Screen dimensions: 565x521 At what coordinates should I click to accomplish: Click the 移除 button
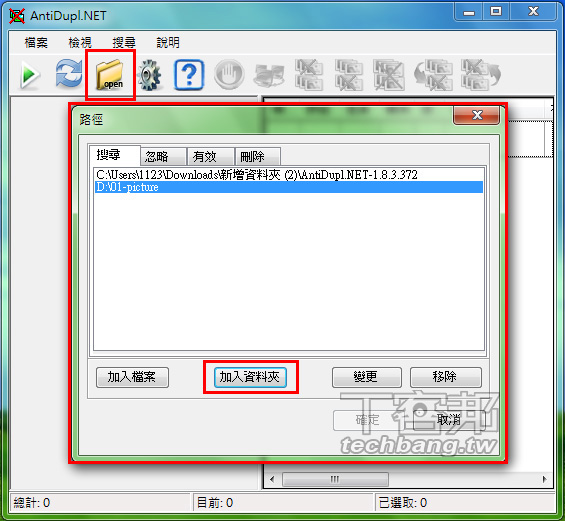446,377
